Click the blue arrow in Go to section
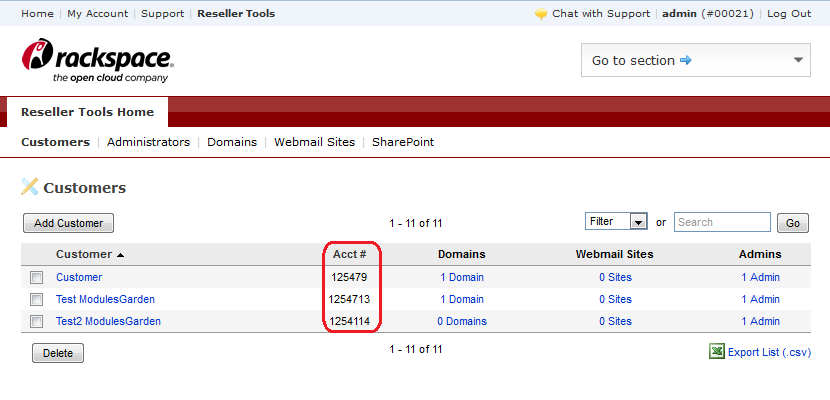Image resolution: width=830 pixels, height=400 pixels. [685, 60]
